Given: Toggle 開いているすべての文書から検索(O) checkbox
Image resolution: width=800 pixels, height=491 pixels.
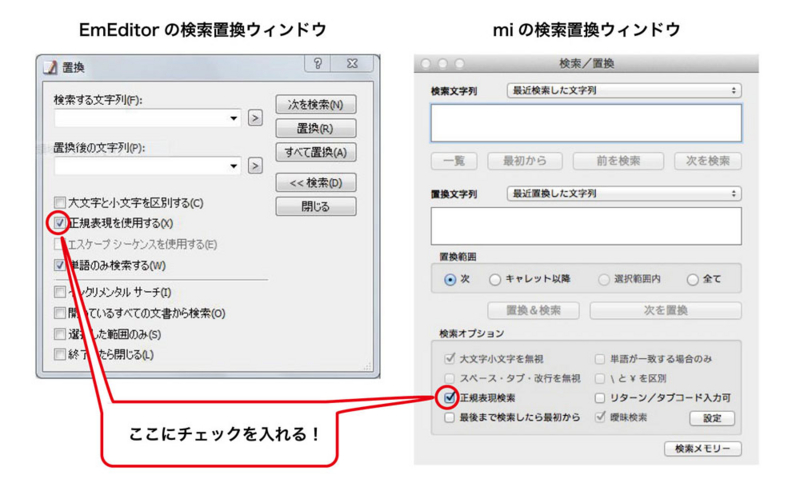Looking at the screenshot, I should tap(60, 313).
